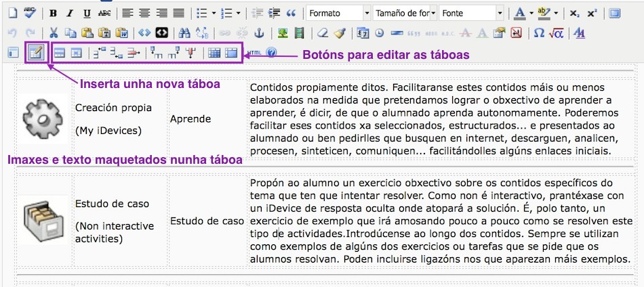Viewport: 644px width, 287px height.
Task: Remove link with unlink icon
Action: tap(242, 32)
